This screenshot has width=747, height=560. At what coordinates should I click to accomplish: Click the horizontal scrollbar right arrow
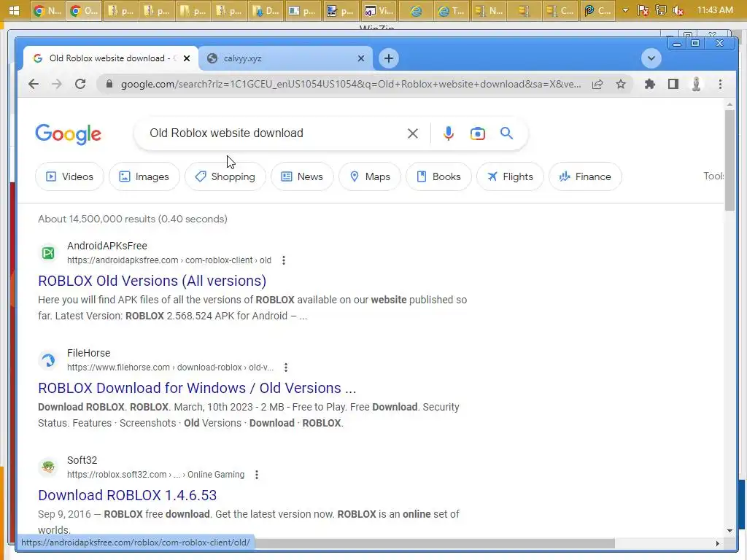tap(718, 543)
